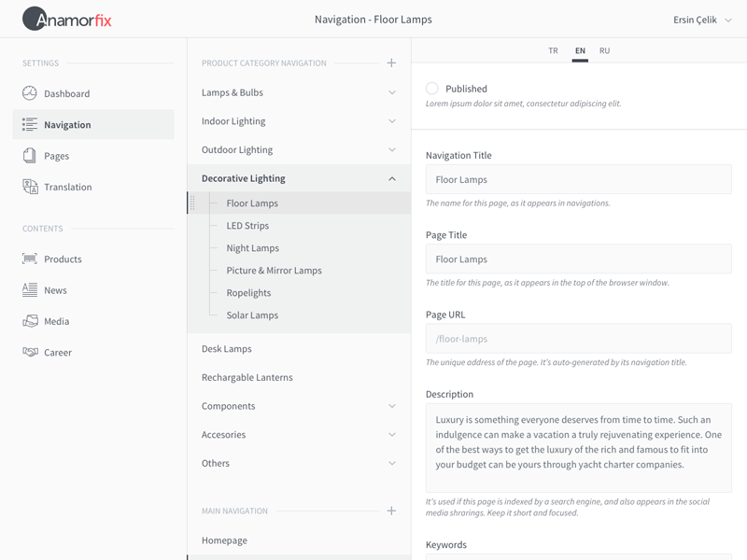Expand the Lamps & Bulbs category
Viewport: 747px width, 560px height.
point(392,92)
